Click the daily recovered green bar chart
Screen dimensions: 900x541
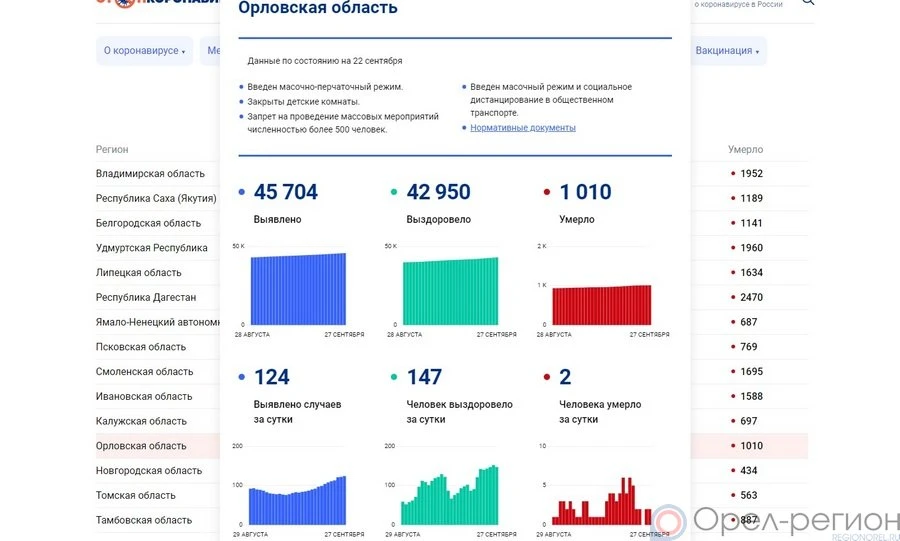click(450, 497)
